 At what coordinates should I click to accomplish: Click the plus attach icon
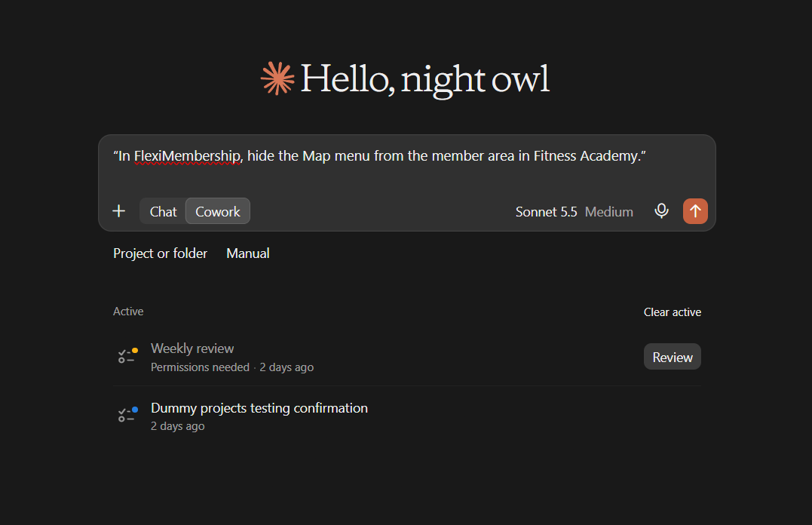point(118,211)
